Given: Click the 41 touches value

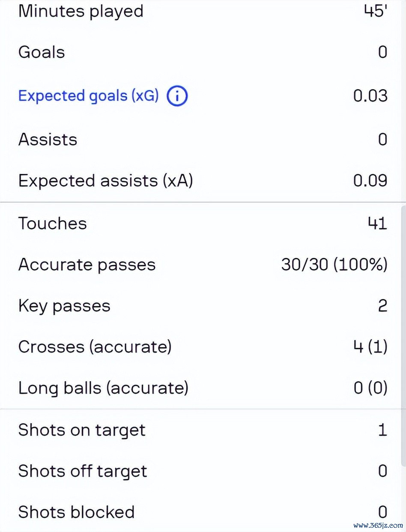Looking at the screenshot, I should click(x=377, y=223).
